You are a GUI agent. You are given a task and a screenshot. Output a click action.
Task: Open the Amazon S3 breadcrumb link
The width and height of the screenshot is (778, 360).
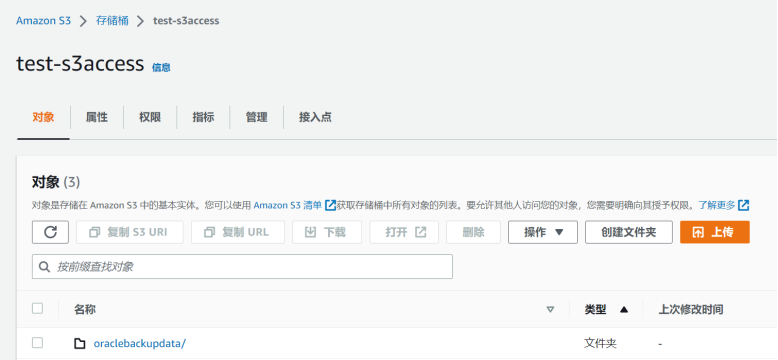(x=44, y=21)
